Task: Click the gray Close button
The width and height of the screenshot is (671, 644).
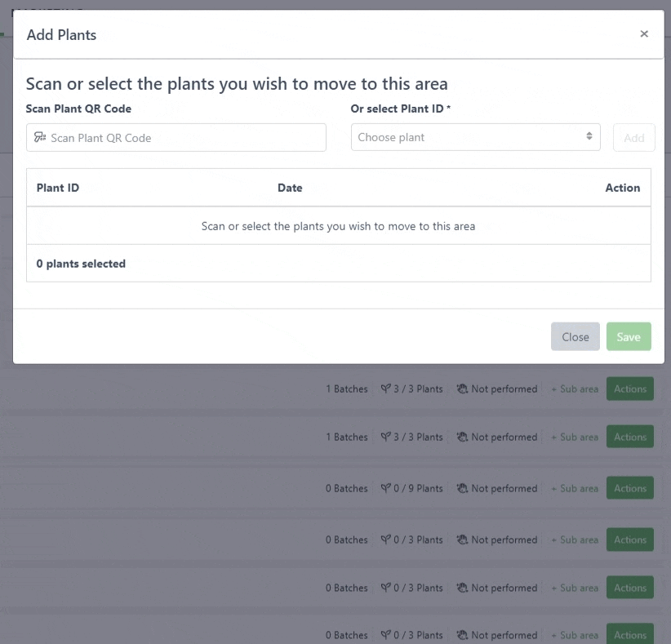Action: [x=575, y=337]
